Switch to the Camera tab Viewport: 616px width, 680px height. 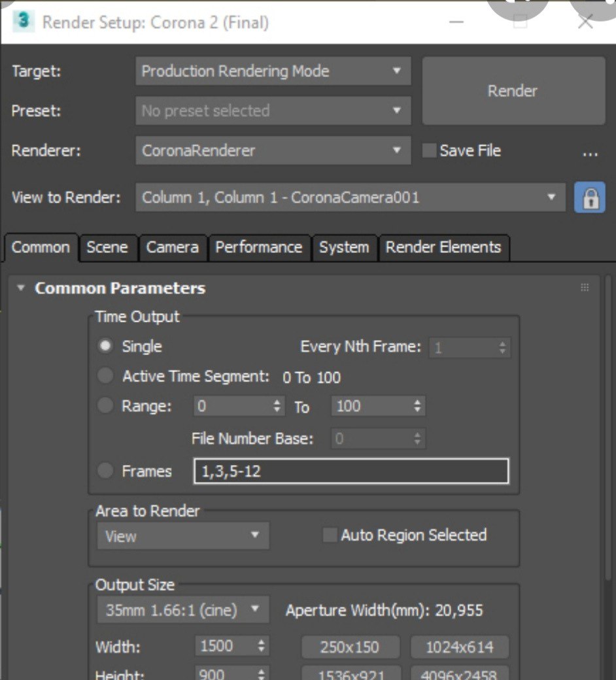tap(172, 248)
